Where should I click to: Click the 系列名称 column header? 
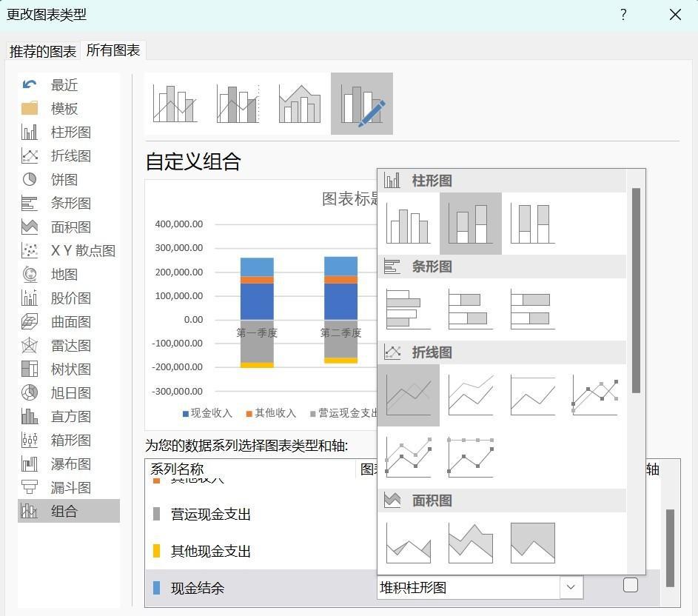177,469
